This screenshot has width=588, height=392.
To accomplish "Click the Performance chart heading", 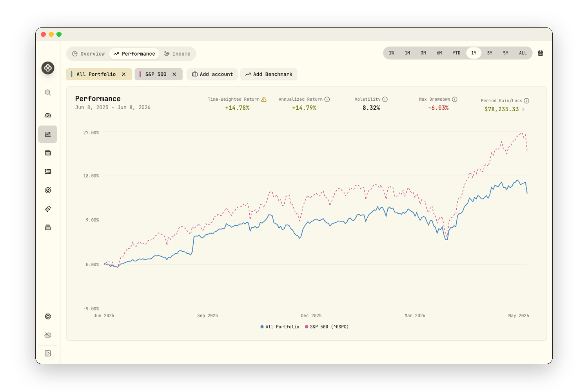I will [x=98, y=99].
